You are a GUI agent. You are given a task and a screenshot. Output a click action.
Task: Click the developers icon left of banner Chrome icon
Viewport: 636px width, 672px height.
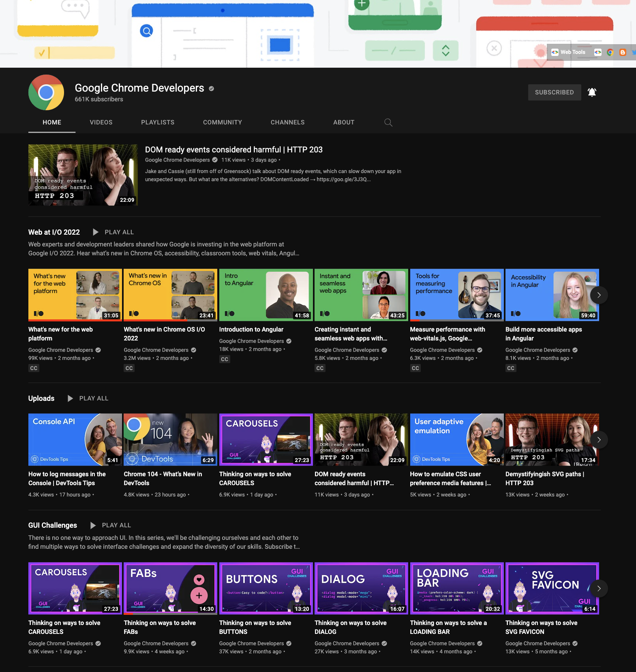[597, 52]
